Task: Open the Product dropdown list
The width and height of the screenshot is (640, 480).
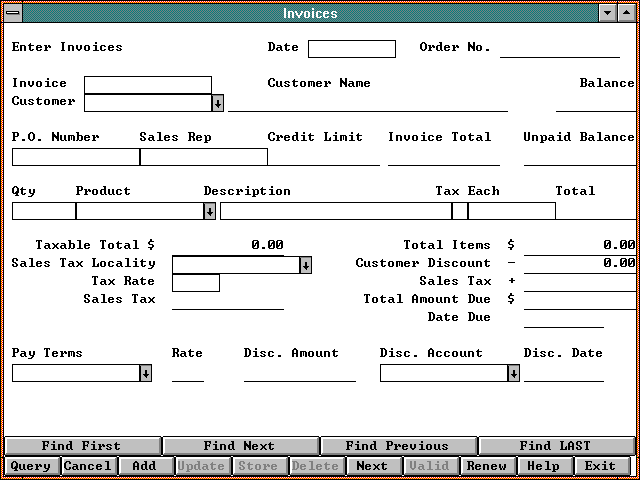Action: pos(209,210)
